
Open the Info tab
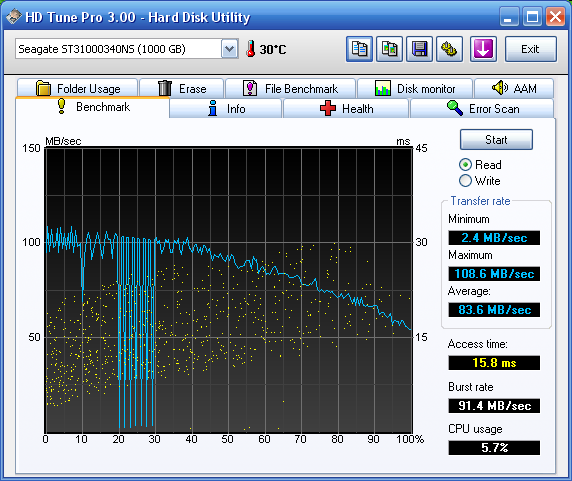point(225,109)
